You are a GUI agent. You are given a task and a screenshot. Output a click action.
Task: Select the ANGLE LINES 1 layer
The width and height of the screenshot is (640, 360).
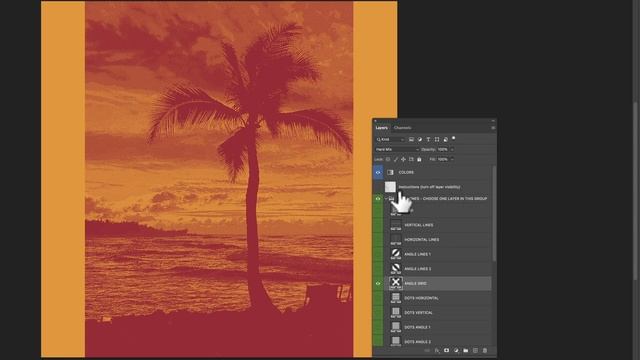[x=417, y=254]
